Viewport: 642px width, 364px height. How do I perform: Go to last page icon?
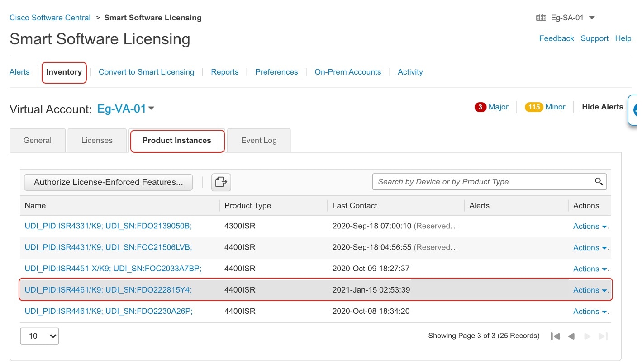coord(603,336)
